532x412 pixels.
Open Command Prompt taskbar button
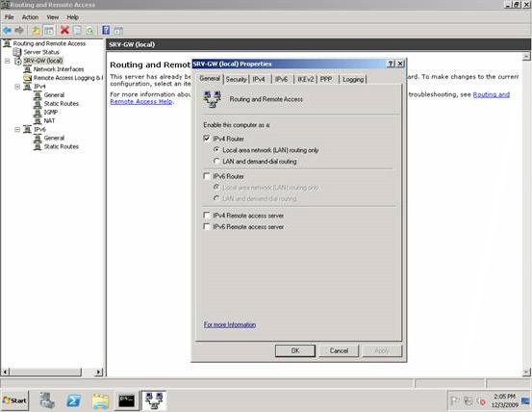pos(127,400)
